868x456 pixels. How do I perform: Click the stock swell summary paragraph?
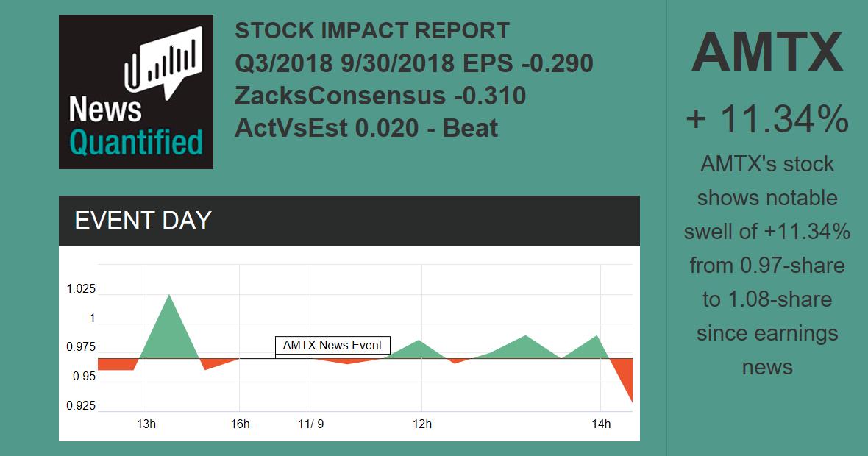tap(766, 265)
